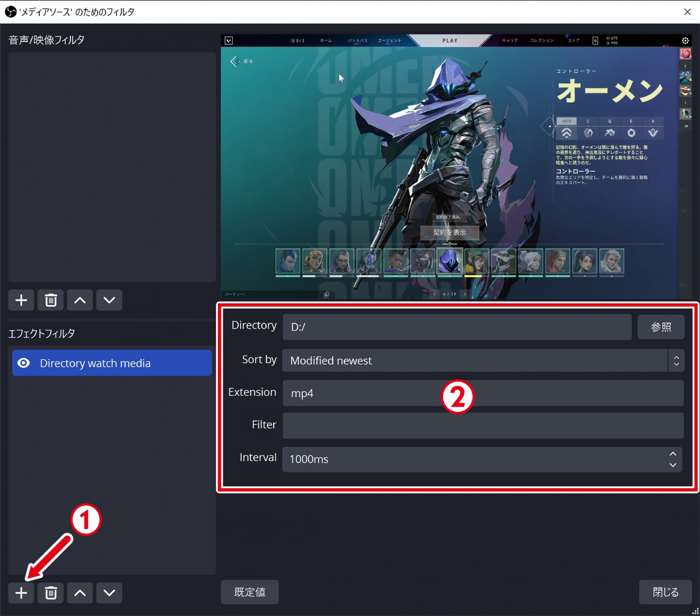
Task: Click the pink pig friend avatar in preview
Action: (x=685, y=53)
